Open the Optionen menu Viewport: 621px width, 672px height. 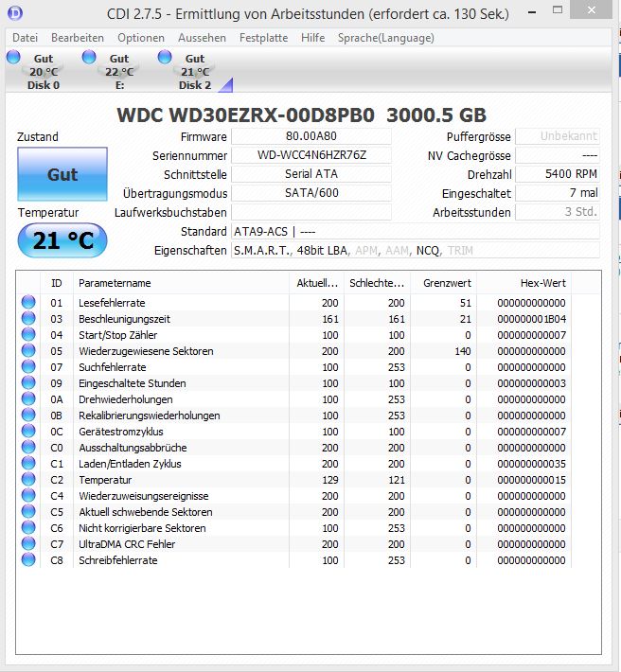(141, 38)
